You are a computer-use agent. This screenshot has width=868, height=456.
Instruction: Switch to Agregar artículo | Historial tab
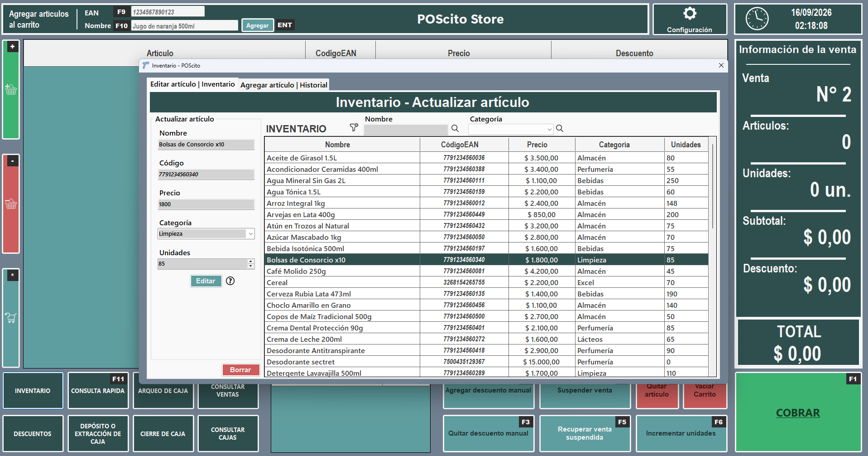284,85
